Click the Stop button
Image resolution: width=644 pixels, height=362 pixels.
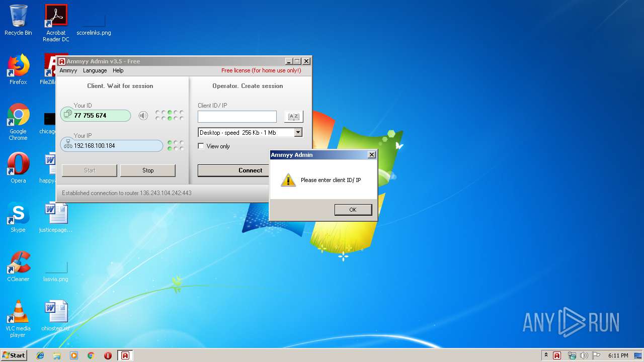pos(148,170)
